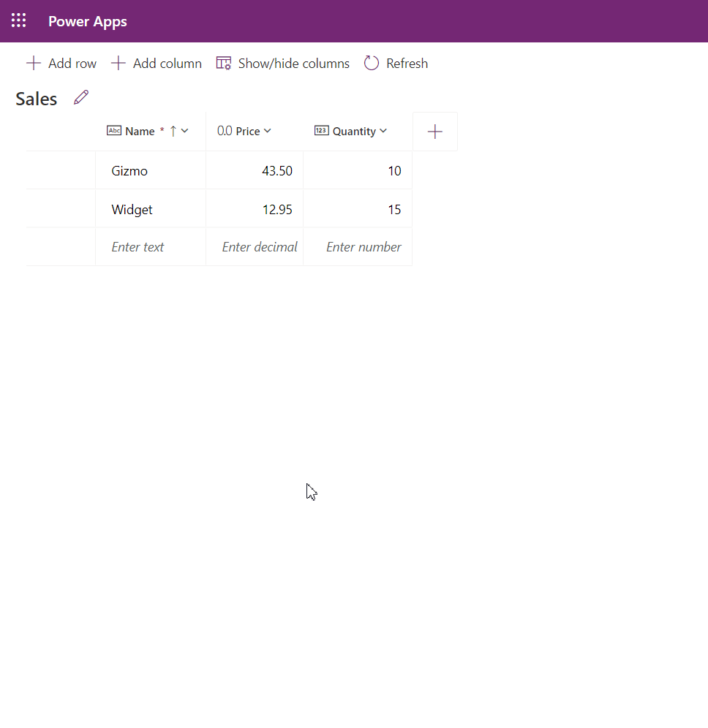
Task: Expand the Name column dropdown chevron
Action: [185, 131]
